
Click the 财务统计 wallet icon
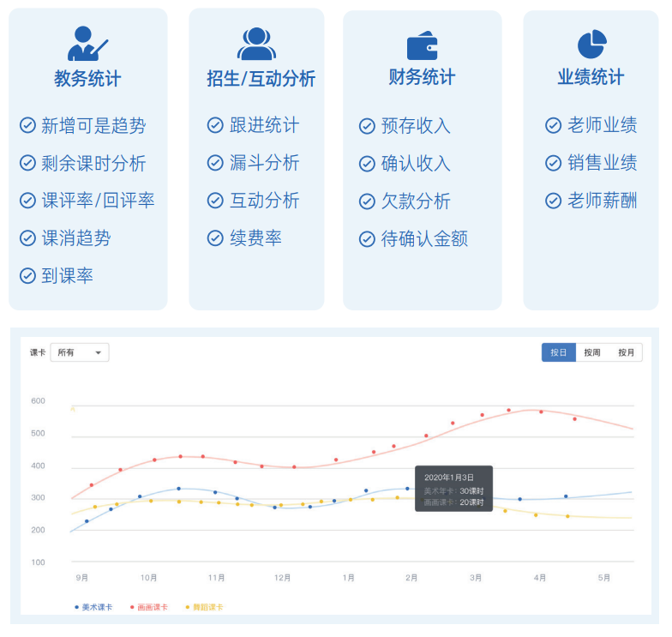point(422,45)
